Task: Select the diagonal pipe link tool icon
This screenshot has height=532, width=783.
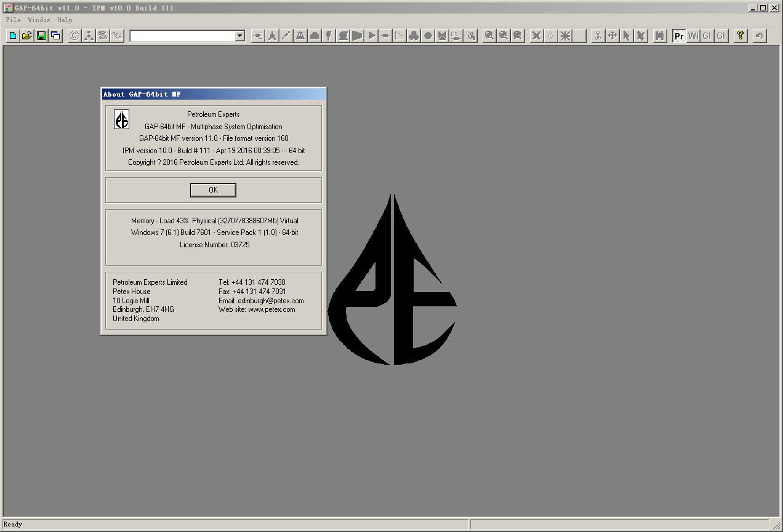Action: pyautogui.click(x=286, y=36)
